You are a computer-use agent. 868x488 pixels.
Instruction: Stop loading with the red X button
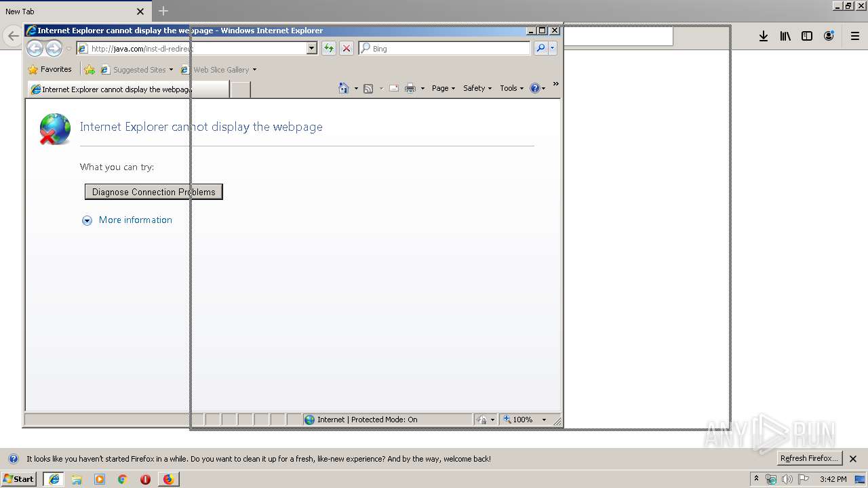pyautogui.click(x=347, y=48)
